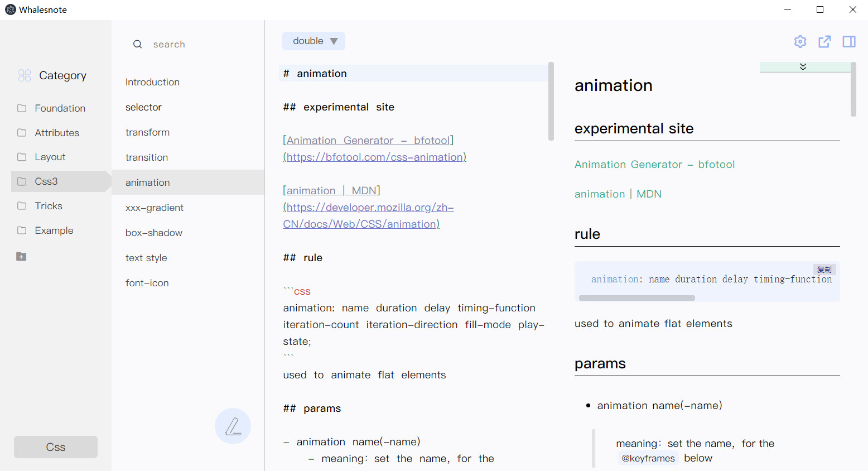Open the double view mode dropdown
The height and width of the screenshot is (471, 868).
point(314,41)
